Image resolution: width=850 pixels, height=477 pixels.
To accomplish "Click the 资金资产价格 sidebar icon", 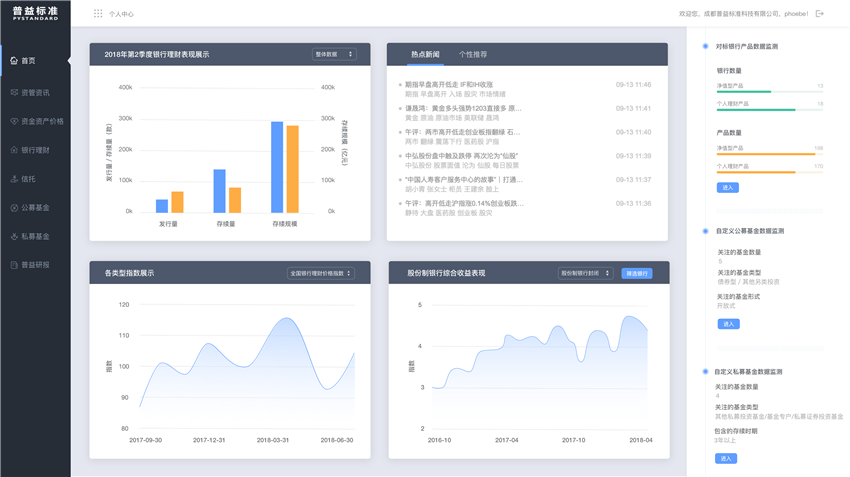I will (x=14, y=121).
